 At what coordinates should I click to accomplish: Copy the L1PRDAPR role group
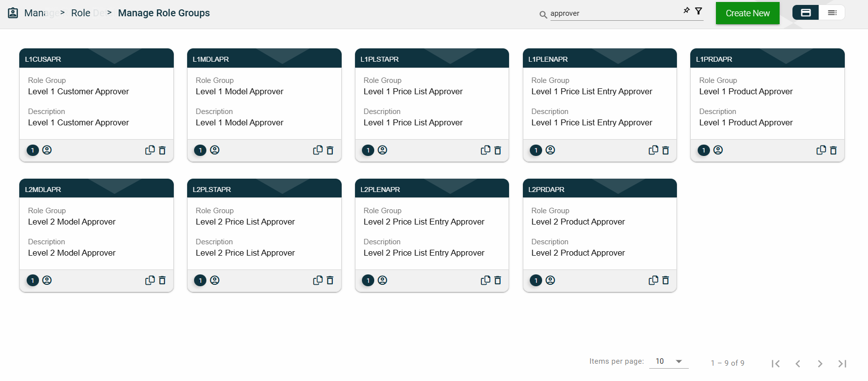coord(821,150)
